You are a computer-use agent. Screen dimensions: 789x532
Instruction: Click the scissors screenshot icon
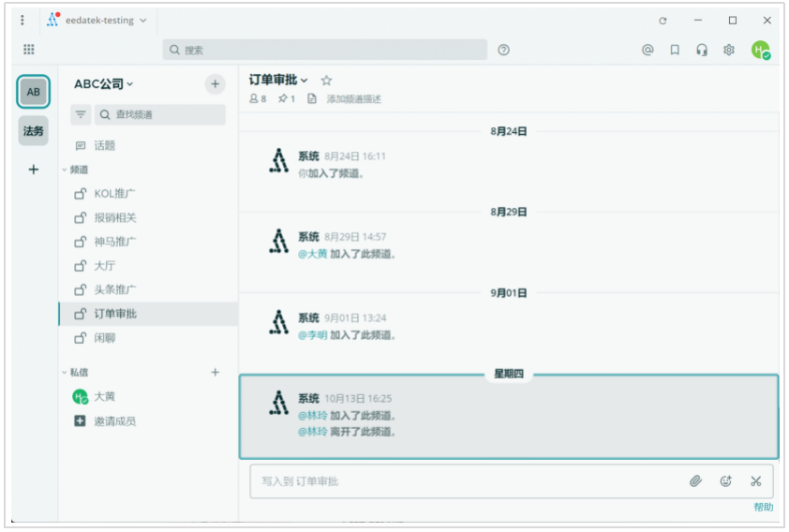click(756, 481)
